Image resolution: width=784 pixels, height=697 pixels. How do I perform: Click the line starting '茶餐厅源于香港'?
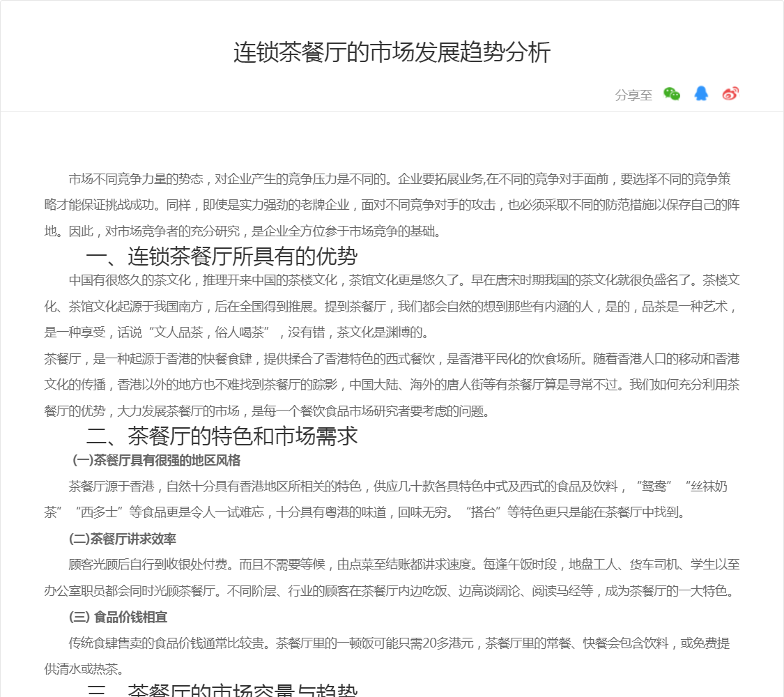click(398, 486)
